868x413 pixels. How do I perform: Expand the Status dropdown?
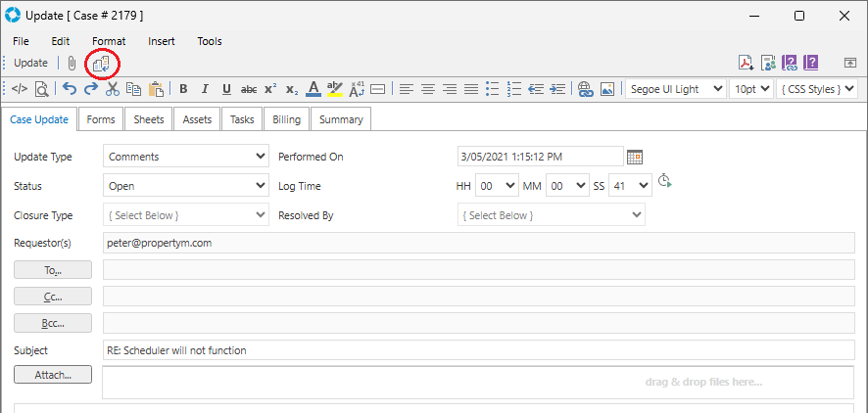coord(185,186)
